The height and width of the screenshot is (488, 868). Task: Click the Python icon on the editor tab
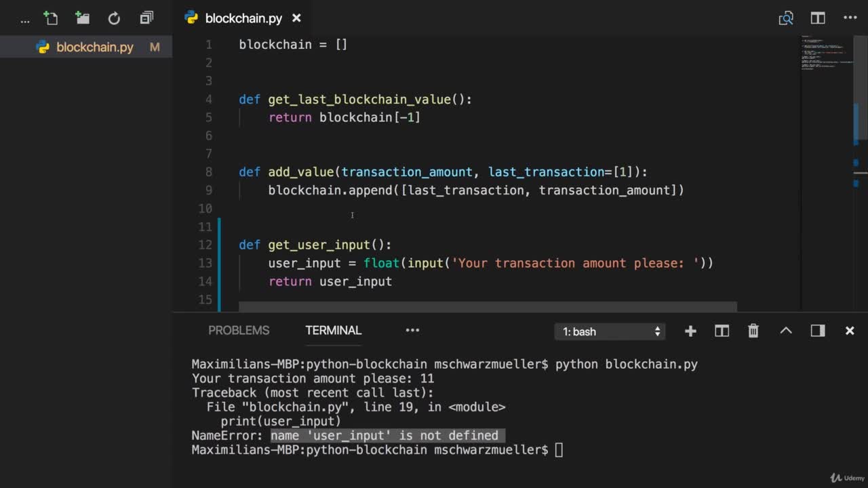191,18
